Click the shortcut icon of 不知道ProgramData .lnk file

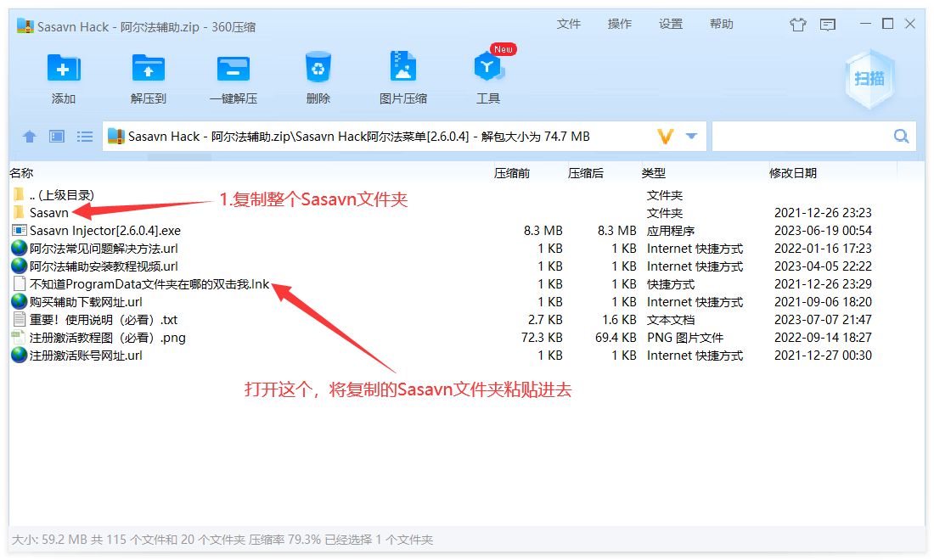click(x=19, y=284)
